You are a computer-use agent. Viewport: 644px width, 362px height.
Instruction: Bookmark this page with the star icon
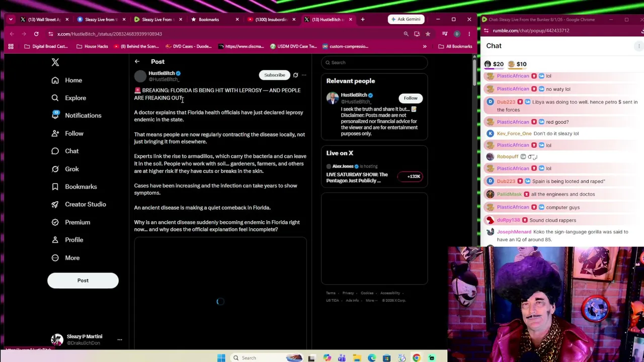[x=428, y=34]
